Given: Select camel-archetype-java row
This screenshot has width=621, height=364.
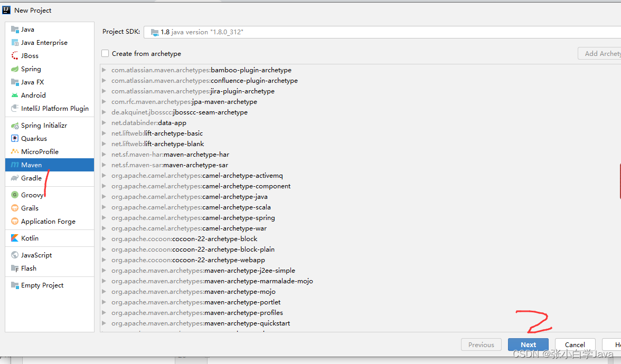Looking at the screenshot, I should (360, 197).
